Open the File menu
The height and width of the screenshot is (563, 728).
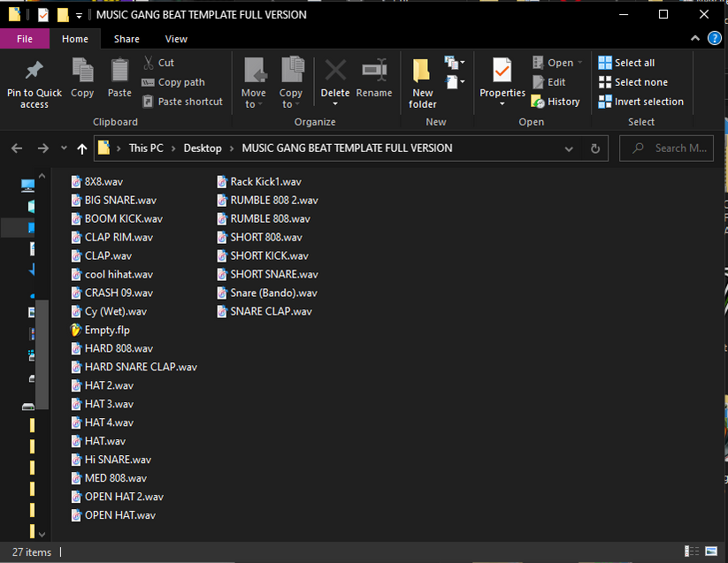(x=25, y=39)
